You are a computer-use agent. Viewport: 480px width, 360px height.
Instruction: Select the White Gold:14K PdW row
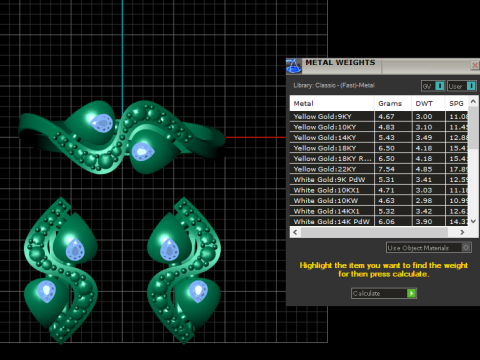pyautogui.click(x=379, y=221)
